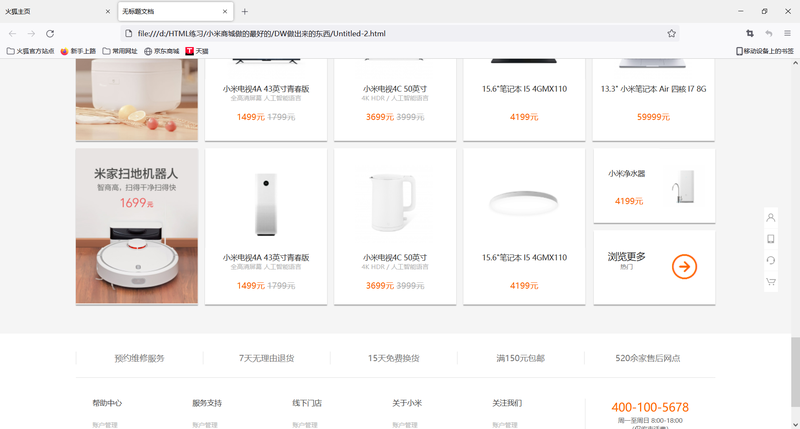Click 520余家售后网点 service link
This screenshot has height=429, width=800.
(x=647, y=358)
